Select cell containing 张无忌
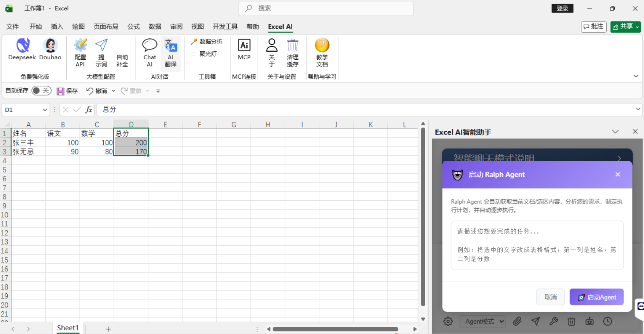Viewport: 644px width, 334px height. point(28,152)
